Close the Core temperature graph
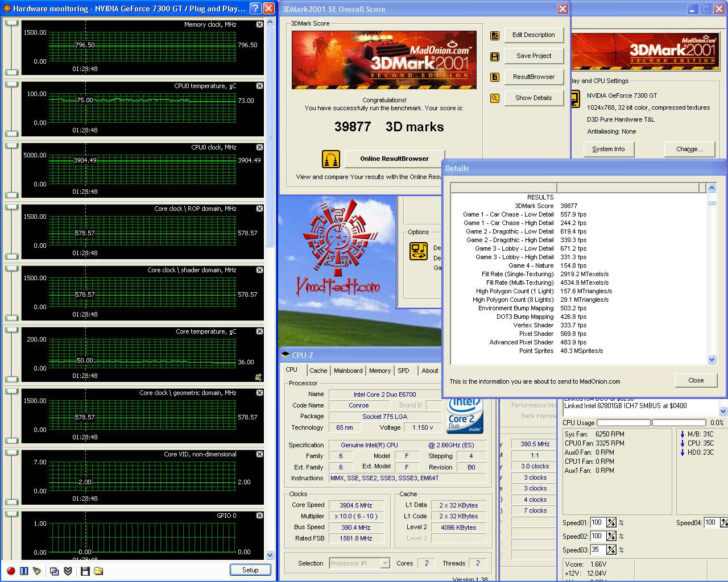728x582 pixels. tap(259, 331)
